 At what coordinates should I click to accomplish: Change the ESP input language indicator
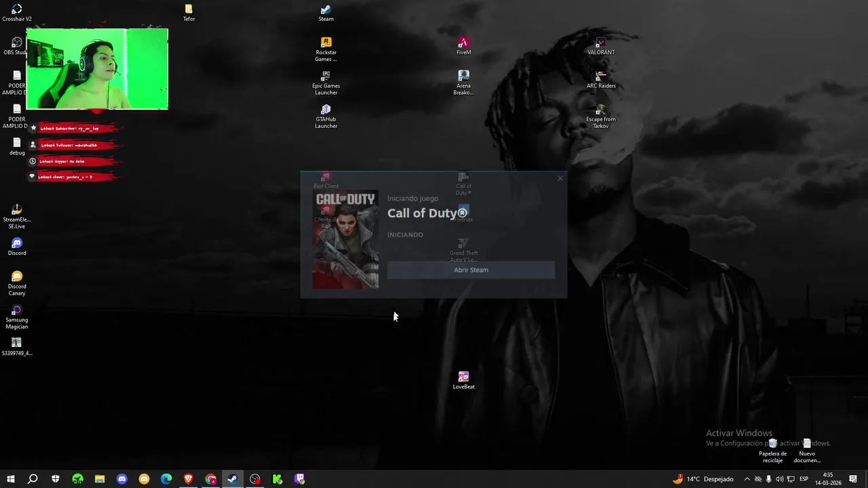point(804,479)
